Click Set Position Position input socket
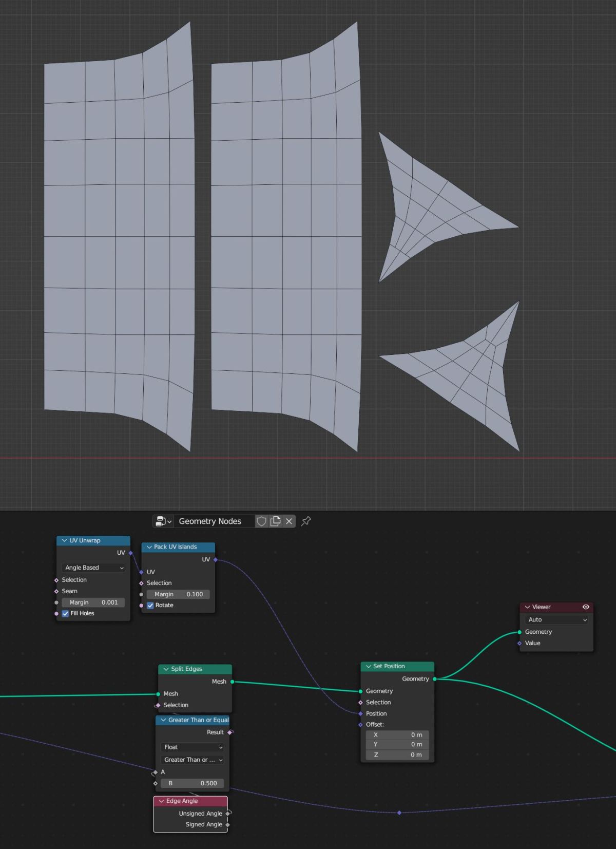Screen dimensions: 616x849 [x=360, y=714]
